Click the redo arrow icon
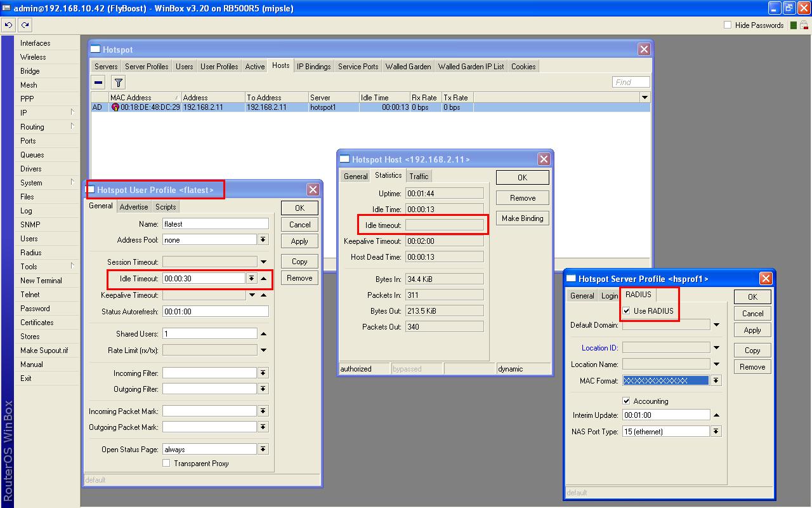This screenshot has width=812, height=508. click(25, 25)
